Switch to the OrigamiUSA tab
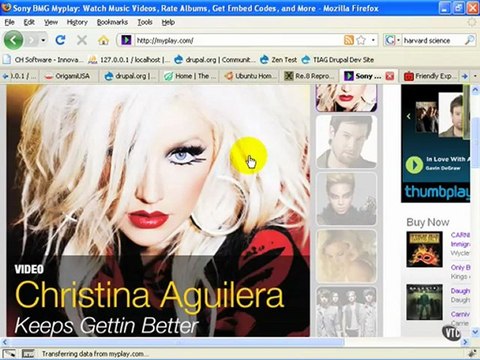The width and height of the screenshot is (480, 360). click(68, 76)
